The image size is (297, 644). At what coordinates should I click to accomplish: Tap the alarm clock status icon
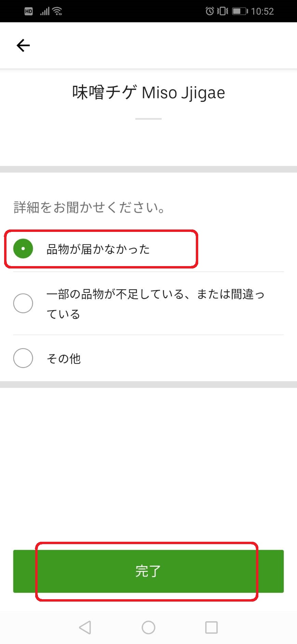pos(210,11)
